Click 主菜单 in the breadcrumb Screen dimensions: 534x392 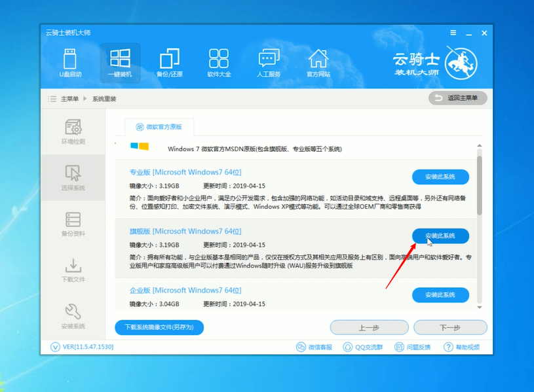pos(69,99)
